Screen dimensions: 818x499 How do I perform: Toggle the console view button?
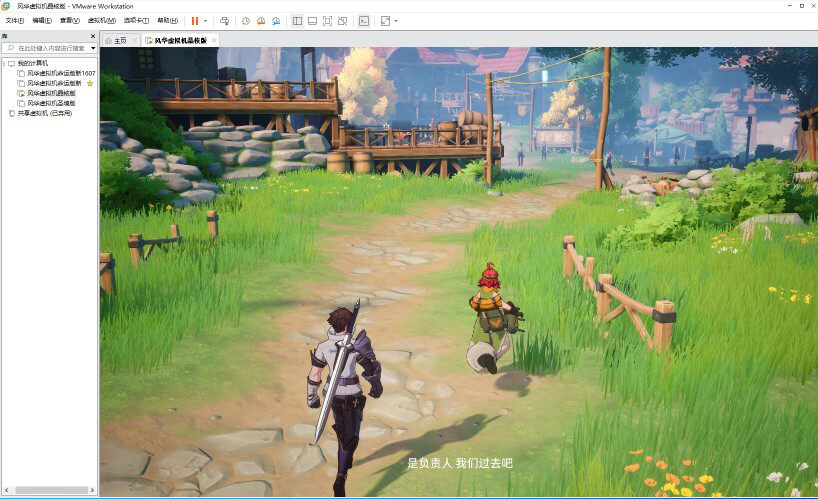tap(364, 21)
